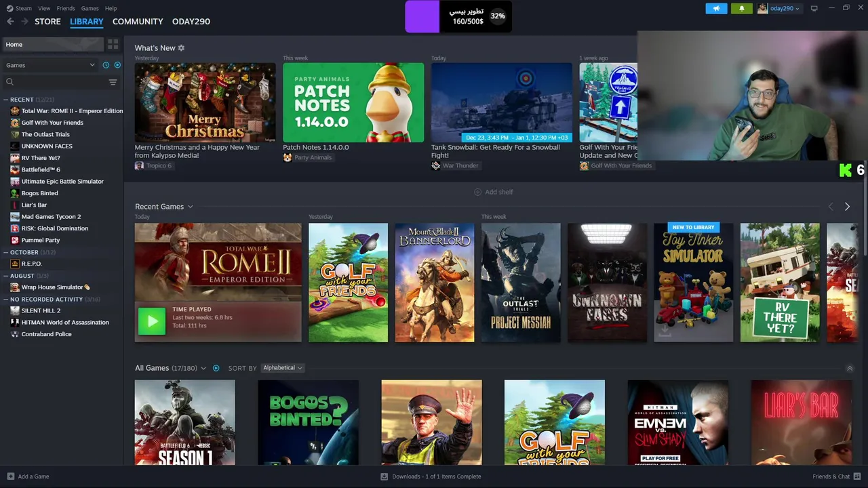Open the Games menu
Image resolution: width=868 pixels, height=488 pixels.
pyautogui.click(x=90, y=8)
